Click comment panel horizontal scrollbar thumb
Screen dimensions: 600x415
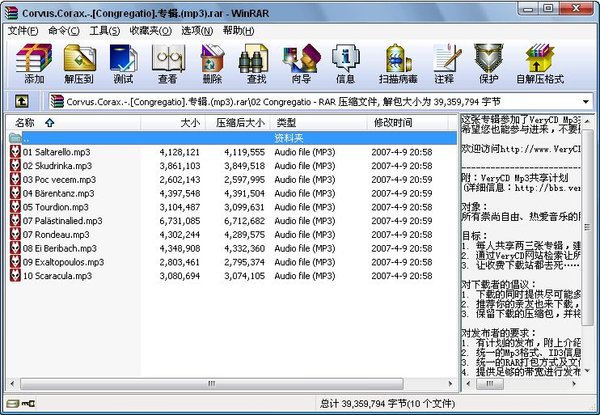[490, 384]
